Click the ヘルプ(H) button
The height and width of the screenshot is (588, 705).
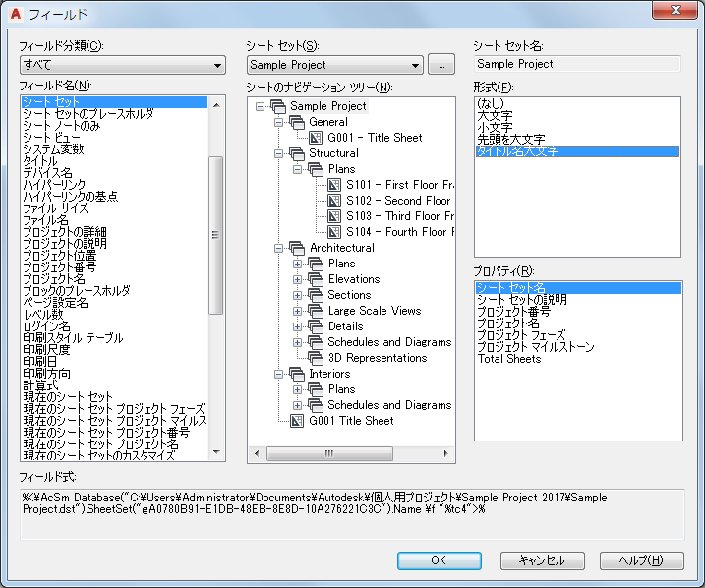[642, 560]
